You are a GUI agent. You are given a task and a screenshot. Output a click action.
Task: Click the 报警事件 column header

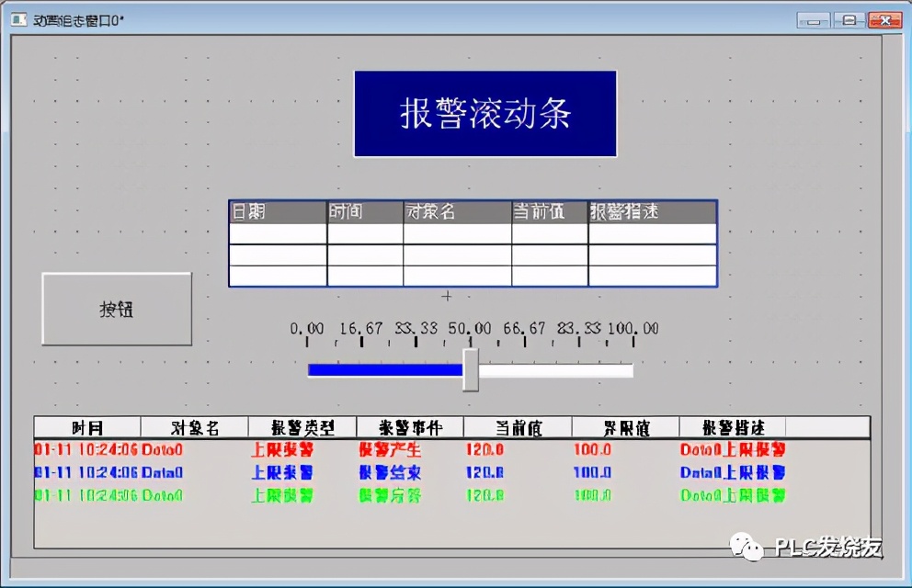[x=411, y=427]
